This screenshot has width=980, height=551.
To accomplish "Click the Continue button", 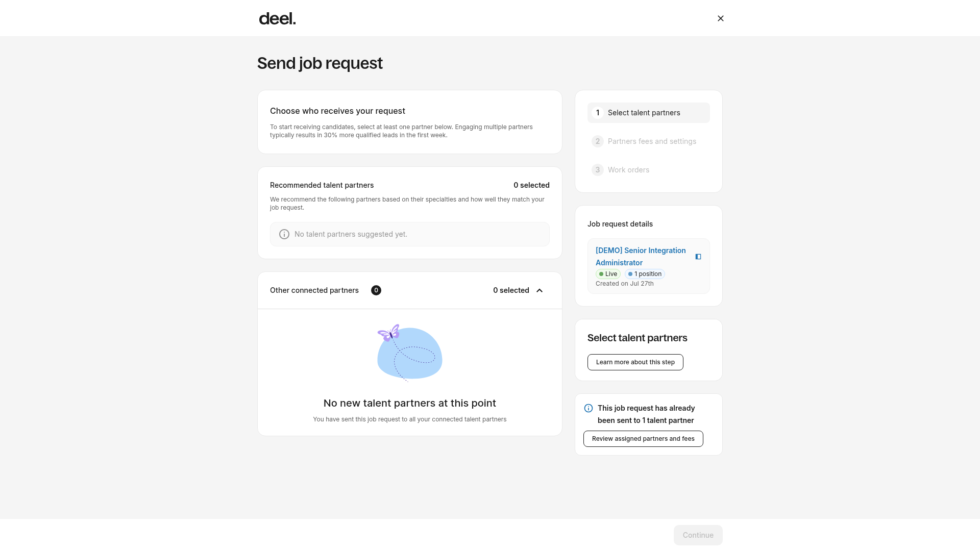I will pyautogui.click(x=698, y=535).
